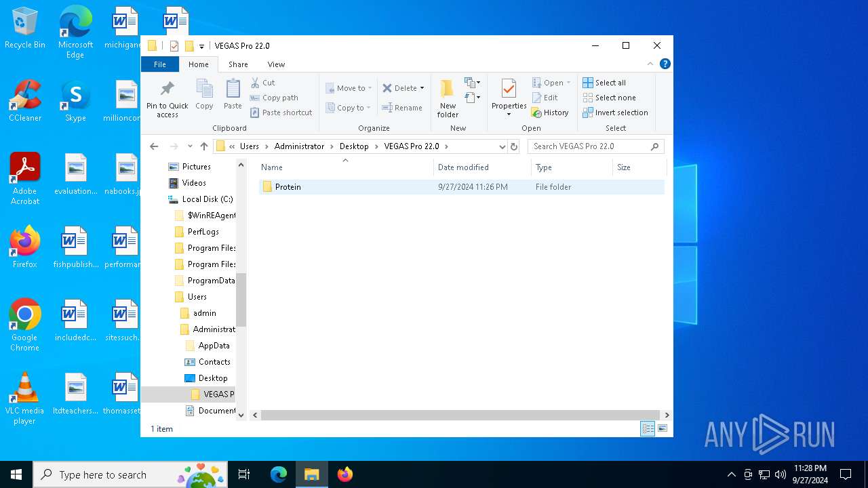Open Google Chrome desktop icon
Image resolution: width=868 pixels, height=488 pixels.
24,325
